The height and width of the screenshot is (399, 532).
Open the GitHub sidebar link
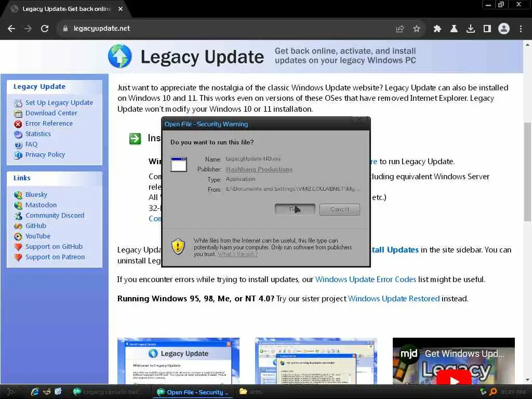click(x=36, y=225)
